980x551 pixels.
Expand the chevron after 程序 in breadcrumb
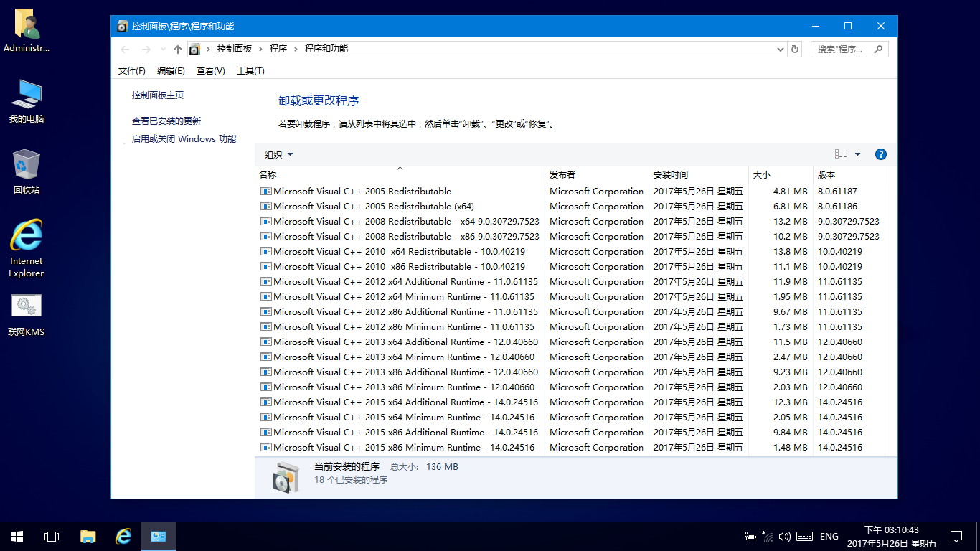(296, 49)
